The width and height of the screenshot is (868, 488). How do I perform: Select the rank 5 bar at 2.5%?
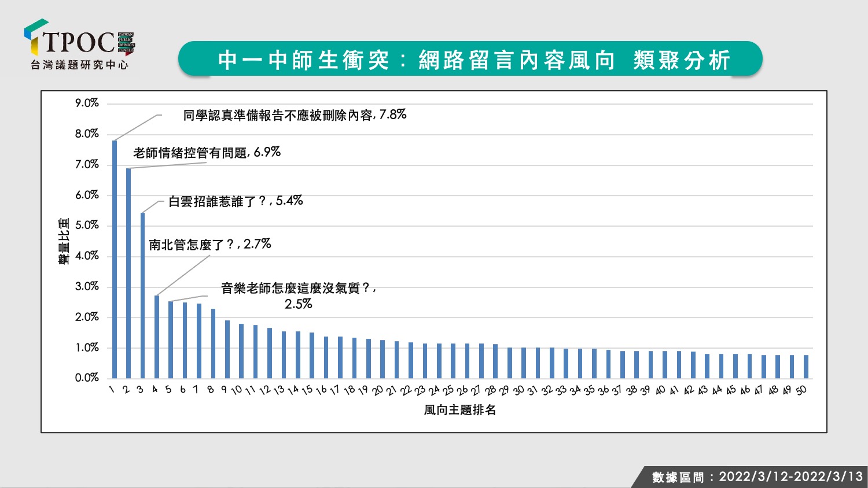171,339
